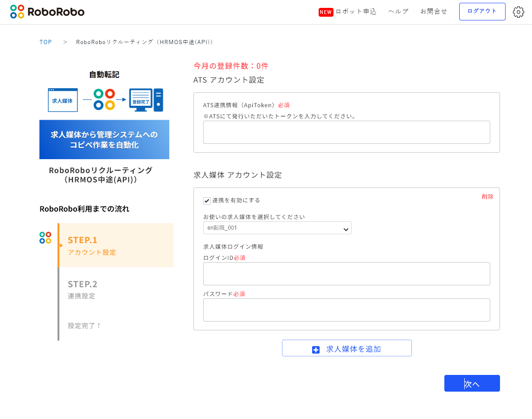The height and width of the screenshot is (419, 532).
Task: Click the ※ATSにて発行いただいたトークン note
Action: [x=280, y=116]
